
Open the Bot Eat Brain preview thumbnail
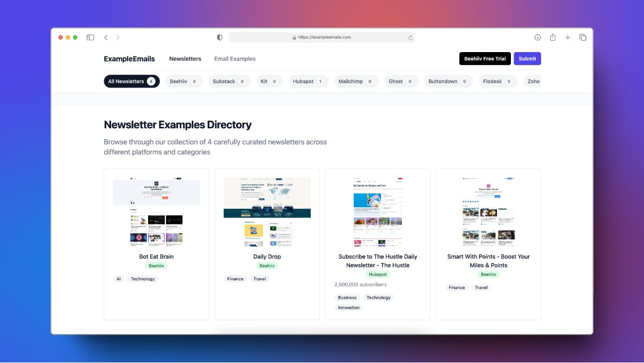point(156,212)
